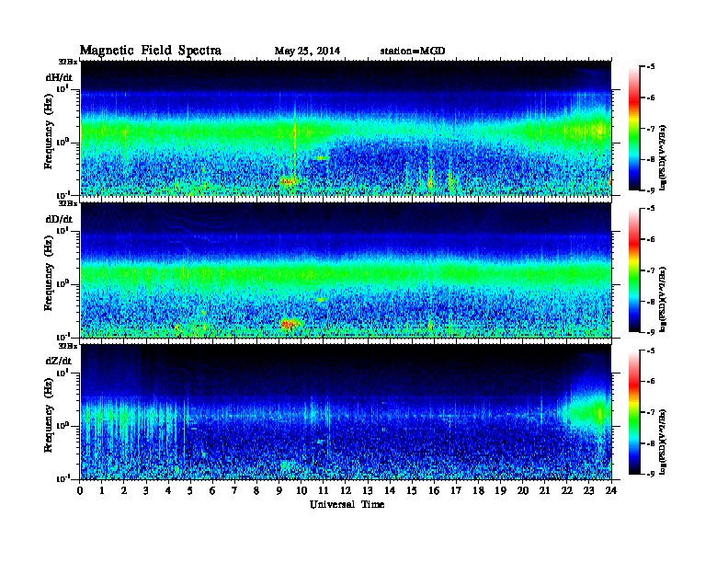Screen dimensions: 728x563
Task: Click the dD/dt panel label
Action: tap(59, 219)
